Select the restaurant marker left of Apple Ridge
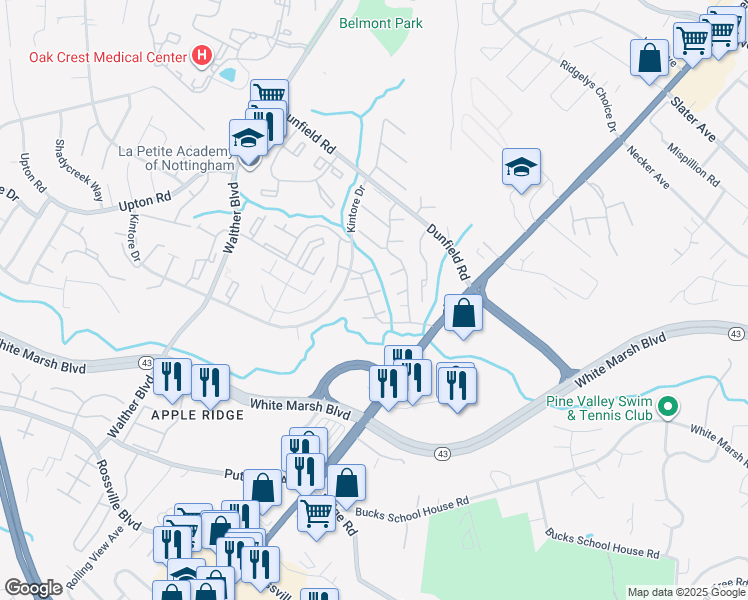Screen dimensions: 748x600 172,378
